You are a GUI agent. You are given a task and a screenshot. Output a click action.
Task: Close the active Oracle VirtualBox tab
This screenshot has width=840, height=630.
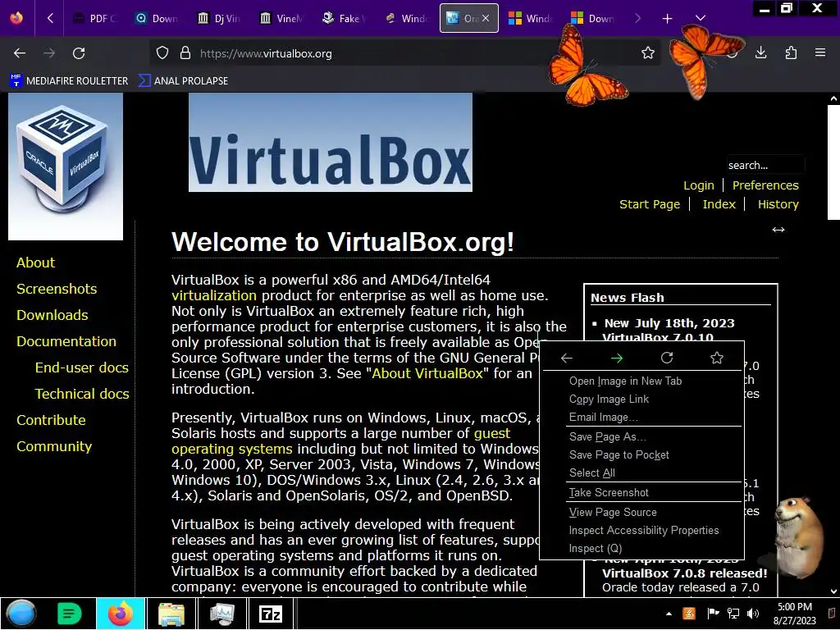coord(486,18)
